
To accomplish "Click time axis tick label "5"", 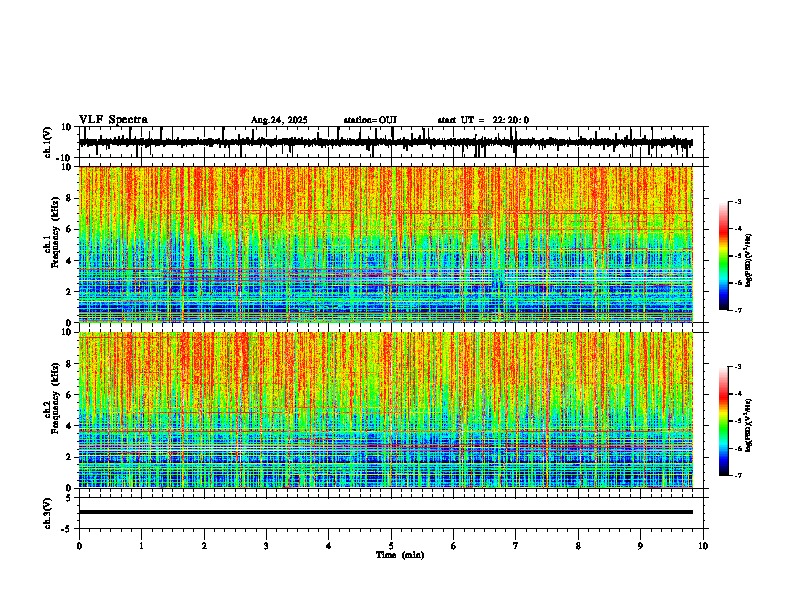I will (x=391, y=546).
